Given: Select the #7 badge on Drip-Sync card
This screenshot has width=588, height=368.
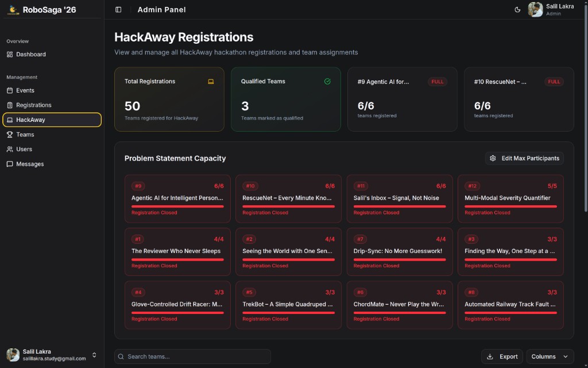Looking at the screenshot, I should 360,239.
